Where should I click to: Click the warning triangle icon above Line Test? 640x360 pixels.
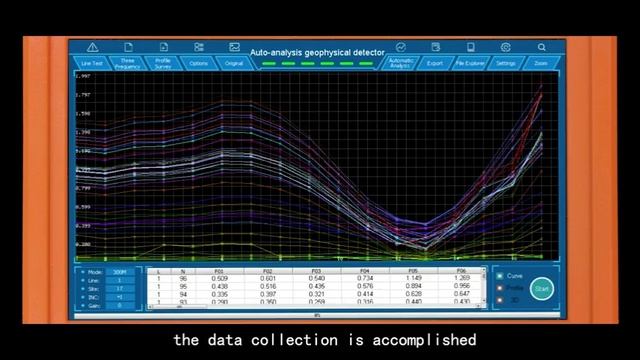point(93,47)
